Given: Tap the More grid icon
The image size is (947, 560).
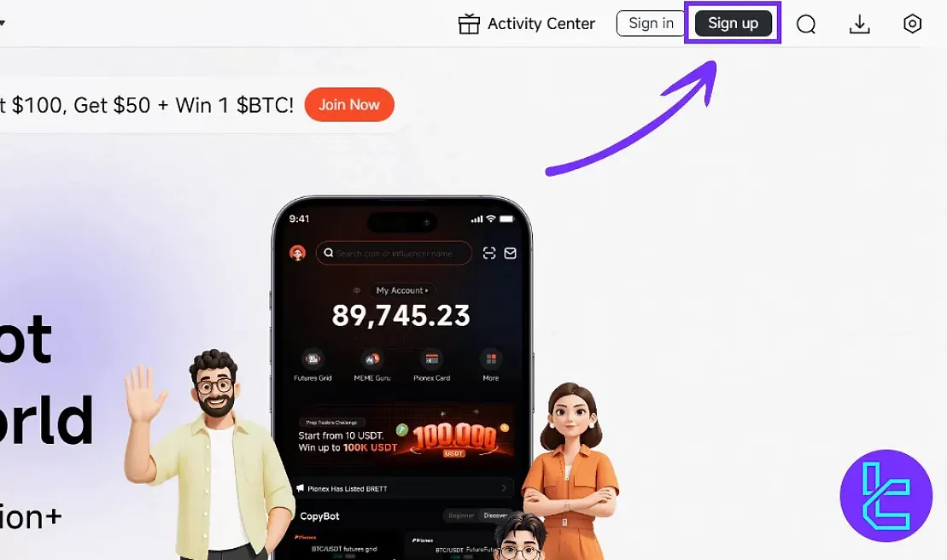Looking at the screenshot, I should click(x=491, y=359).
